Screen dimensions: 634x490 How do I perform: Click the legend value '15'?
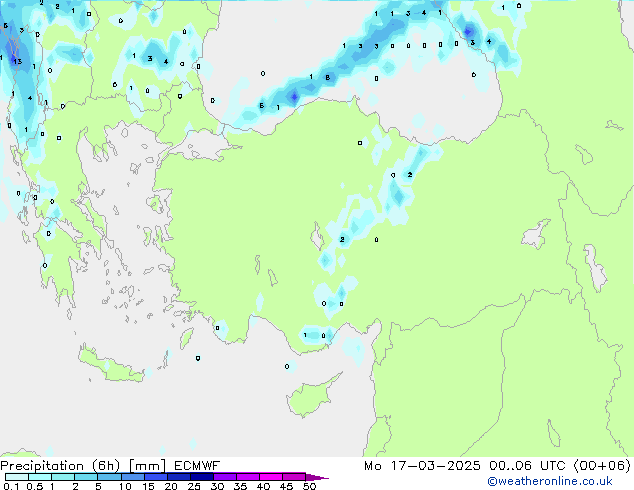click(x=148, y=486)
